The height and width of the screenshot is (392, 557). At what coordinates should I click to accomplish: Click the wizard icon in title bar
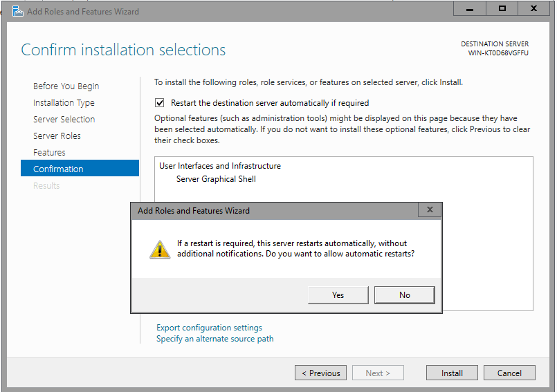pyautogui.click(x=17, y=11)
